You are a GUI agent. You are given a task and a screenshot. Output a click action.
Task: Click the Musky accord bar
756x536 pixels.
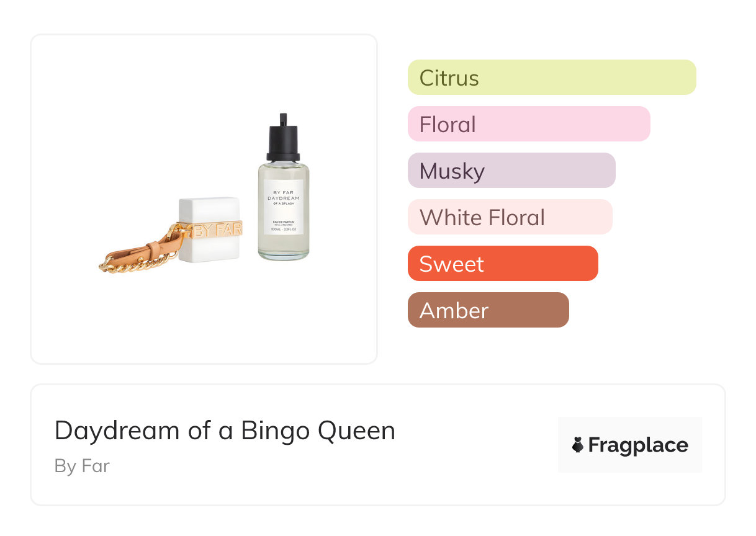(x=511, y=171)
